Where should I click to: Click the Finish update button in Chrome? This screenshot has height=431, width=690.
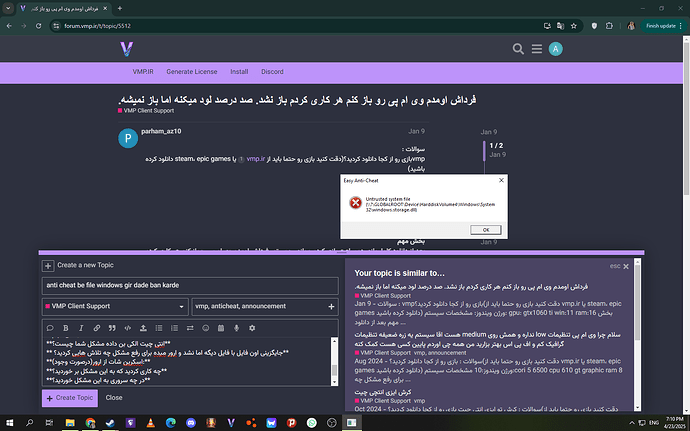(x=663, y=26)
